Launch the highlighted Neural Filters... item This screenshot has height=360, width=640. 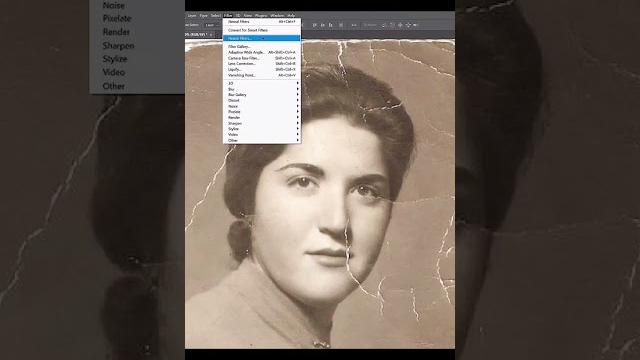tap(262, 38)
